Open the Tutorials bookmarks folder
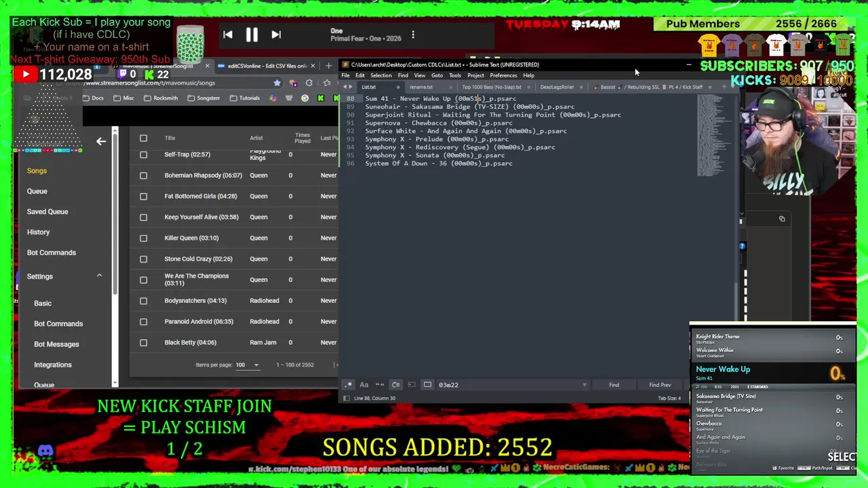Viewport: 868px width, 488px height. coord(245,98)
